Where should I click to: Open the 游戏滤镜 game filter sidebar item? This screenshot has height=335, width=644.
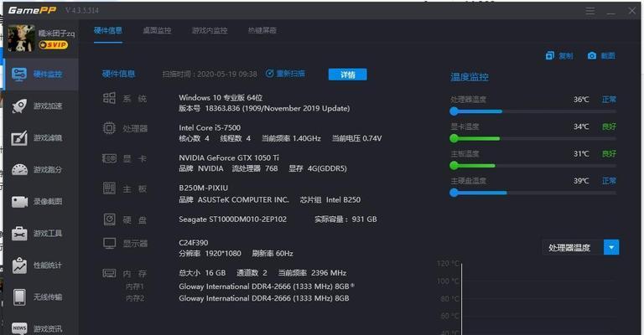41,138
